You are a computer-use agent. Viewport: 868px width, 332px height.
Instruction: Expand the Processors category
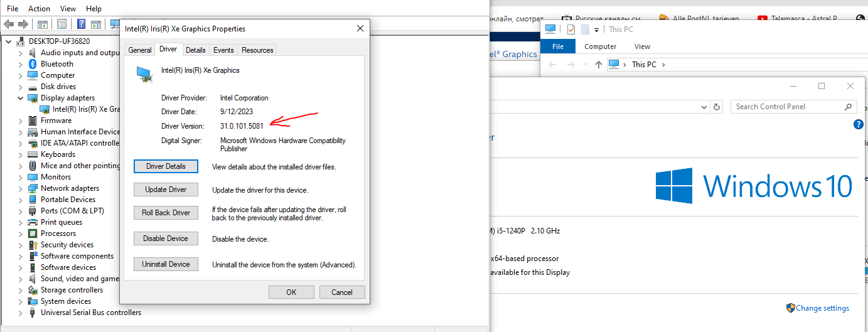click(x=21, y=233)
